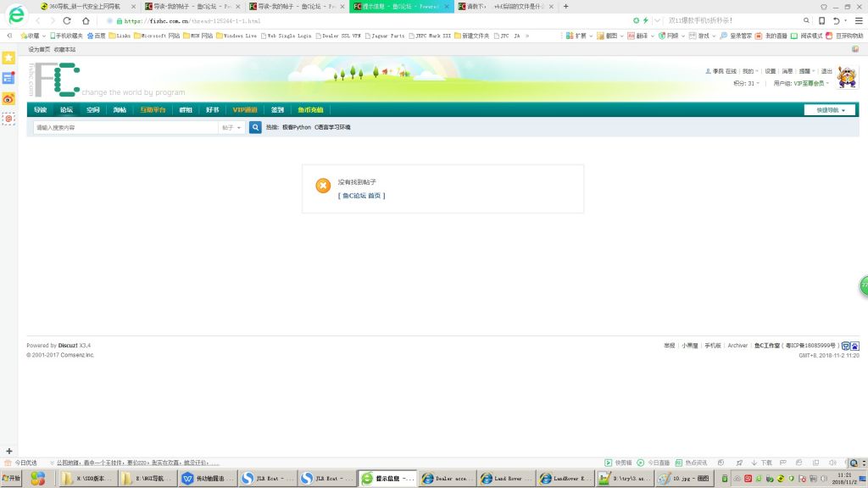868x488 pixels.
Task: Reload the page with the refresh icon
Action: (x=67, y=20)
